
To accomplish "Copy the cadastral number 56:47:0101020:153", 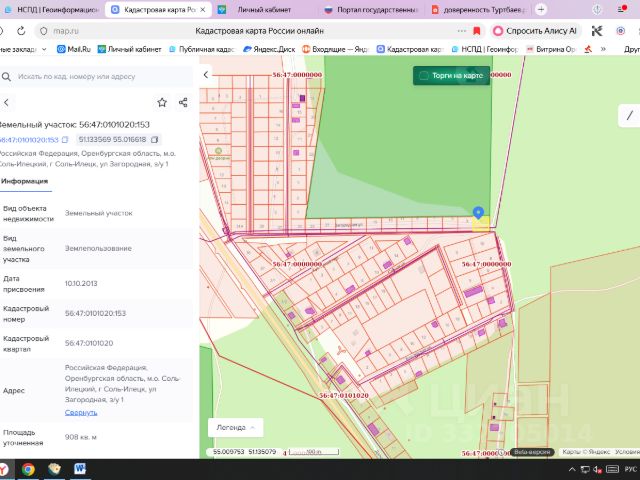I will pos(65,140).
